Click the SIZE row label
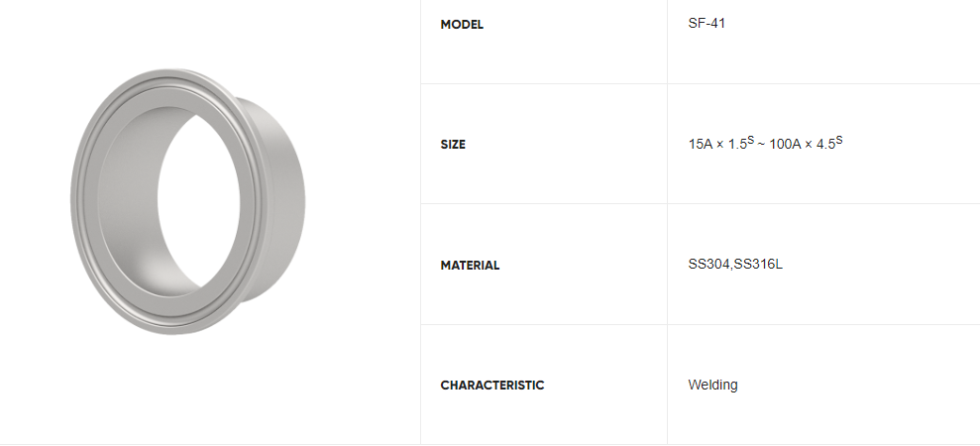The image size is (980, 446). [x=453, y=145]
